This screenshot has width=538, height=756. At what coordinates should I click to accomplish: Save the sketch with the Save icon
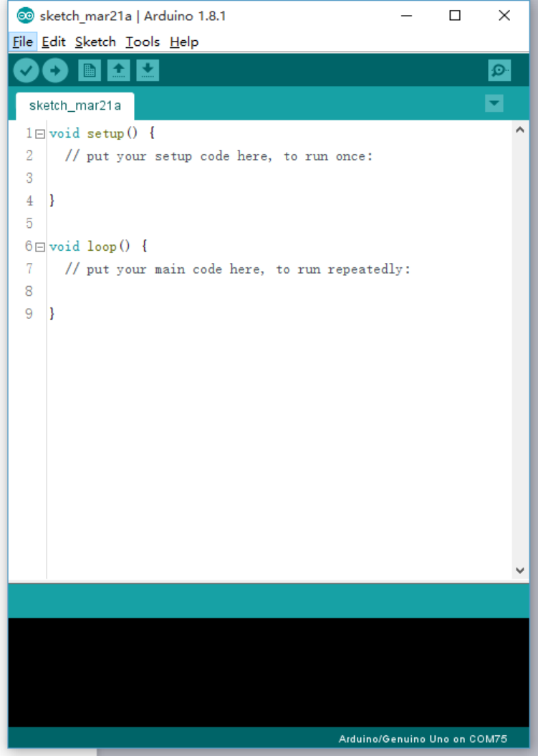148,70
